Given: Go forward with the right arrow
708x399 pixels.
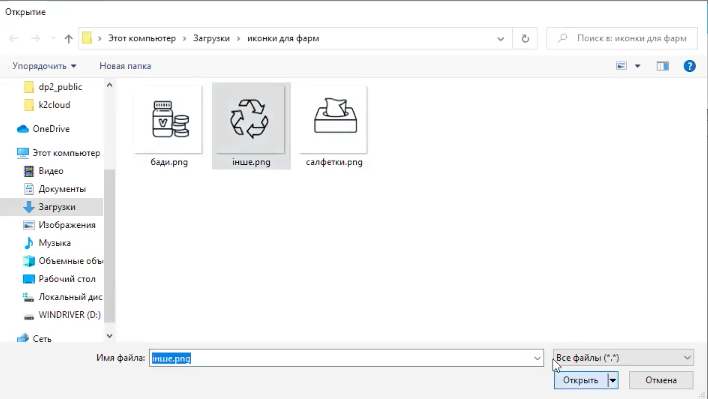Looking at the screenshot, I should pos(35,38).
